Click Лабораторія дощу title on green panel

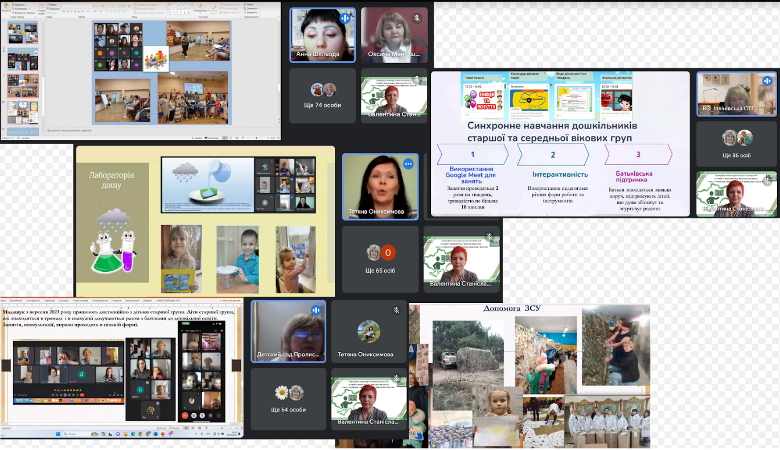pos(111,180)
